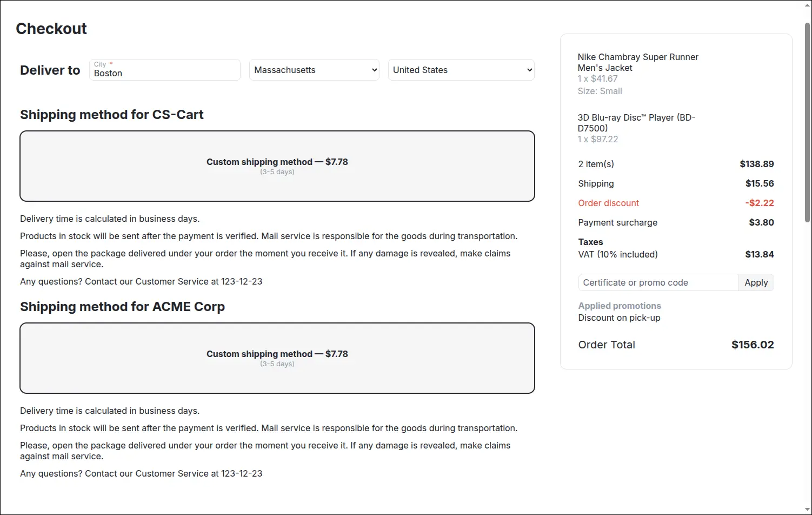Screen dimensions: 812x515
Task: Select CS-Cart custom shipping method option
Action: (x=277, y=166)
